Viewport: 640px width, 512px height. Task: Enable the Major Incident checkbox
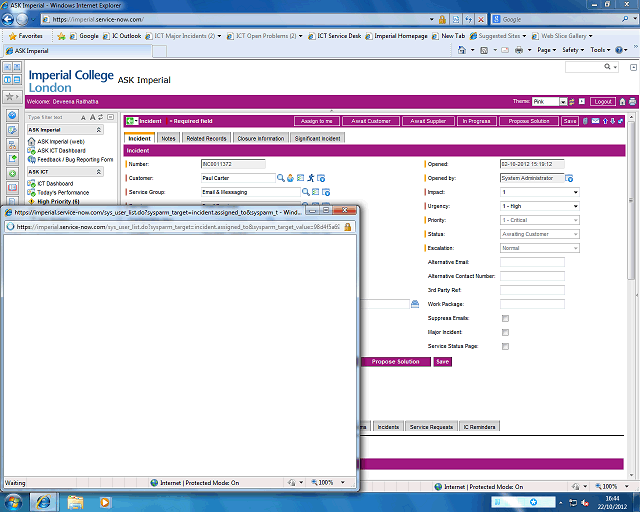(x=505, y=332)
